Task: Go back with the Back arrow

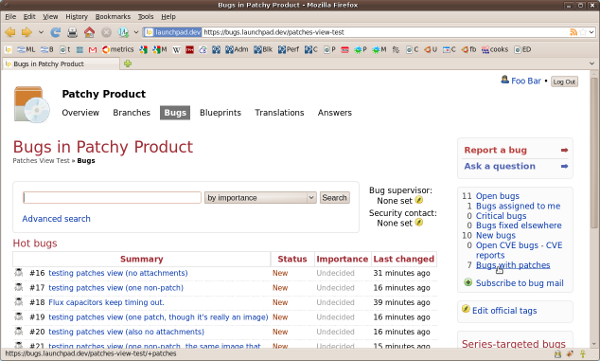Action: (10, 33)
